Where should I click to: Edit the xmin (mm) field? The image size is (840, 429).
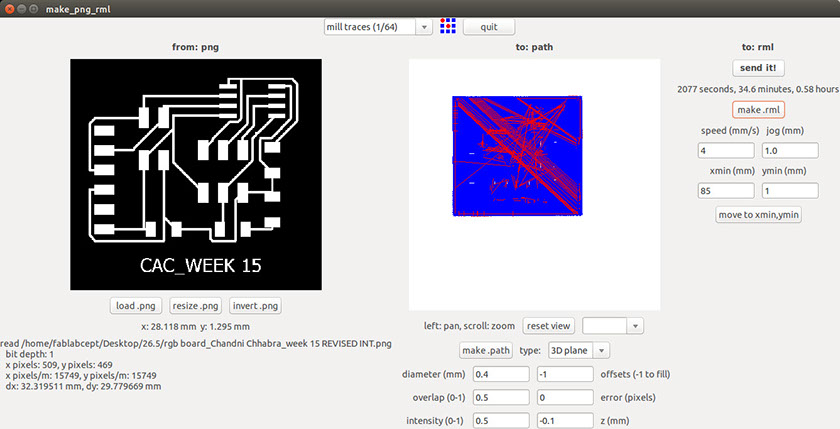726,191
